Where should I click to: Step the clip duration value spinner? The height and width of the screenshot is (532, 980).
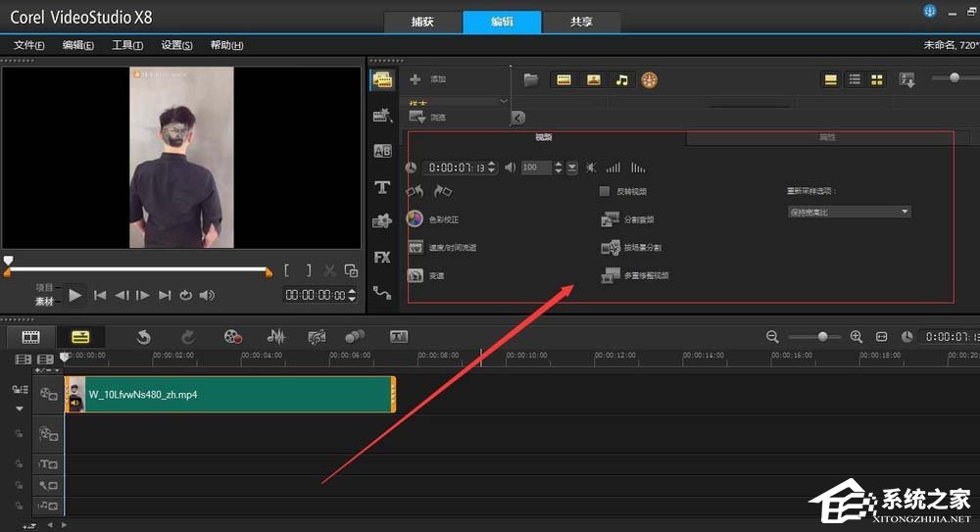[x=492, y=168]
